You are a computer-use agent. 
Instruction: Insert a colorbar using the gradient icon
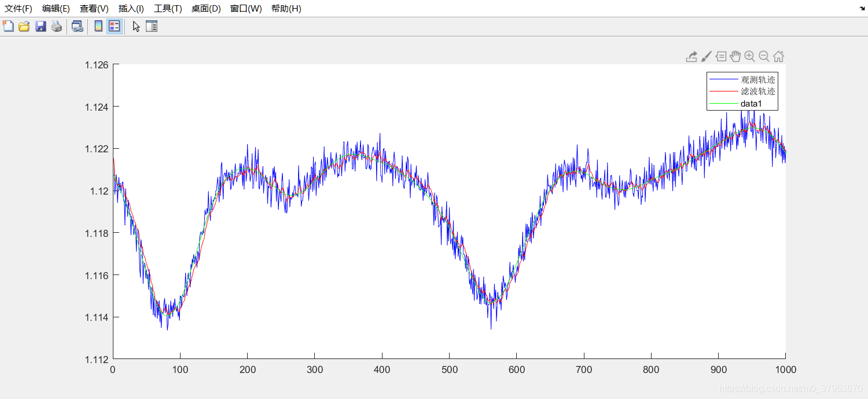click(98, 26)
